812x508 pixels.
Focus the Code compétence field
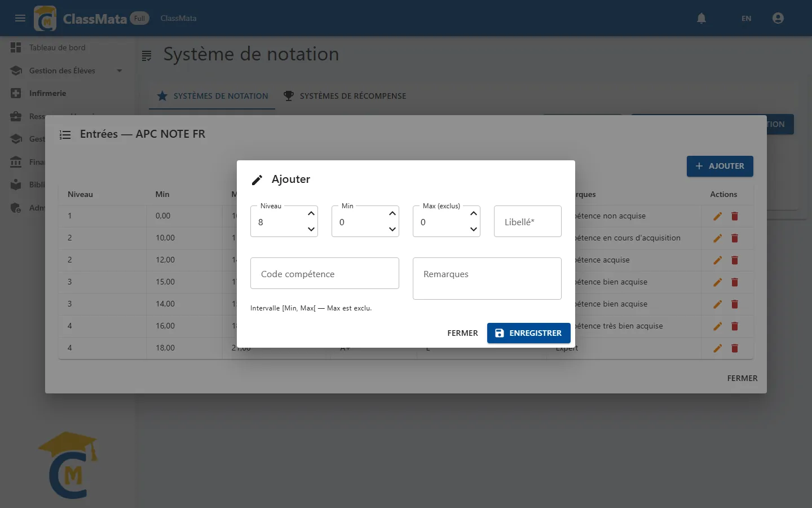(x=325, y=274)
